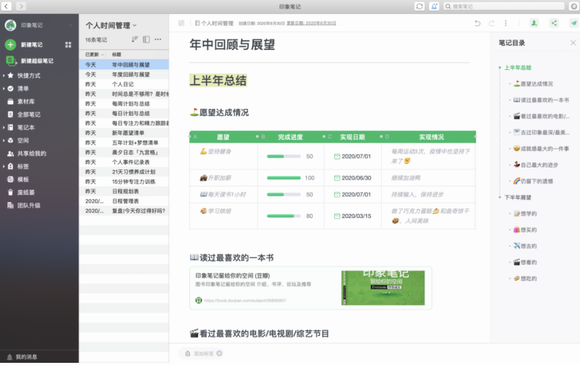The height and width of the screenshot is (365, 580).
Task: Open the 模板 item in sidebar
Action: (x=23, y=179)
